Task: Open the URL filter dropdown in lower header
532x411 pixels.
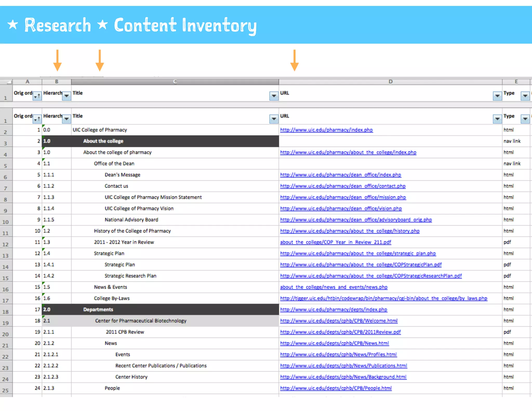Action: tap(497, 119)
